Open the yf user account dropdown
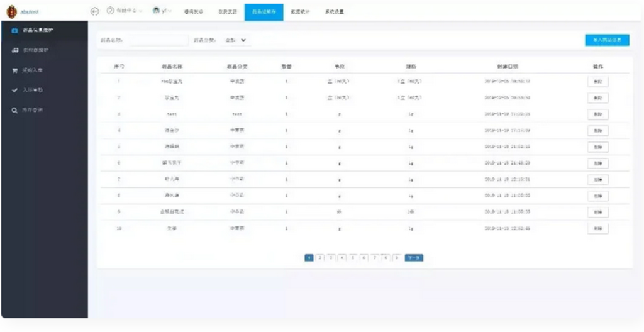 pyautogui.click(x=162, y=11)
